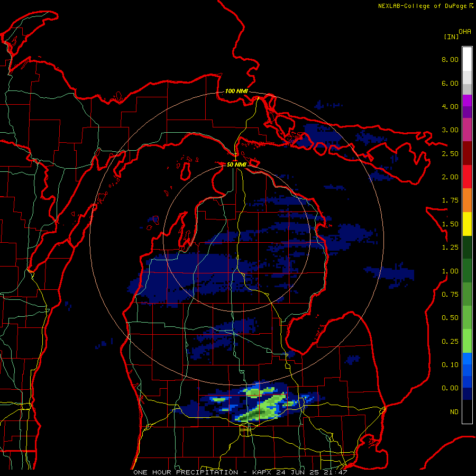Select the bright red swatch beside 2.00
476x476 pixels.
coord(467,177)
